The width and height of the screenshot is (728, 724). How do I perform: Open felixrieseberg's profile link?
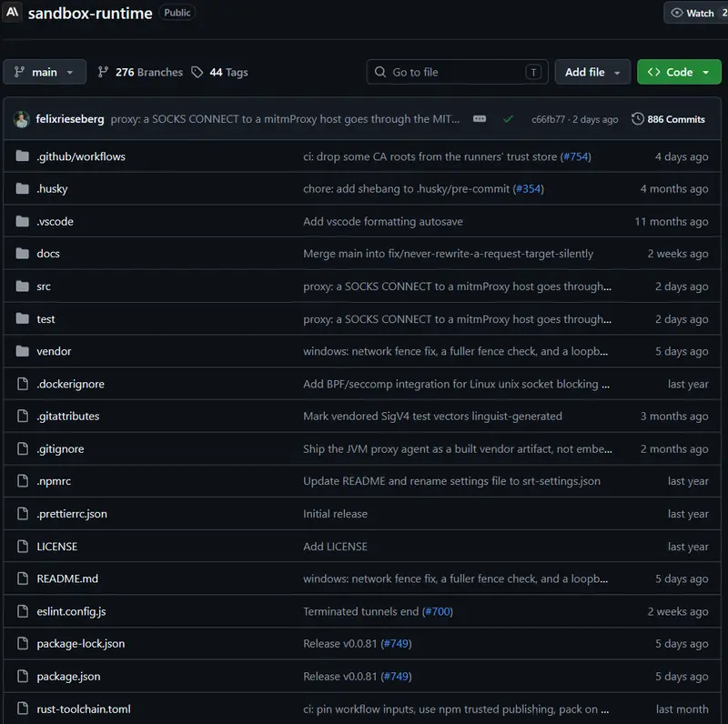(x=70, y=119)
